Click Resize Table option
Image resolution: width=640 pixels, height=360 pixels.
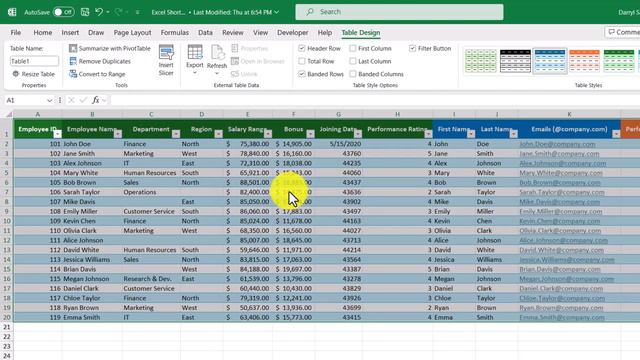[x=33, y=74]
